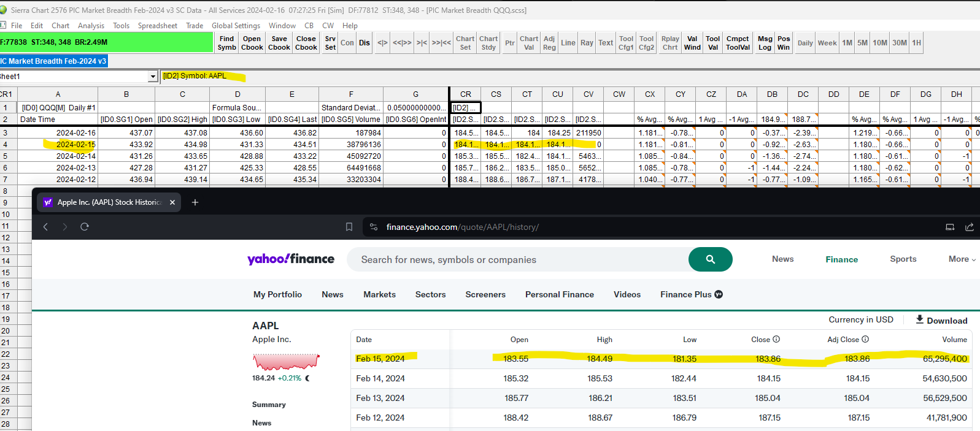Click the AAPL mini price chart thumbnail
980x431 pixels.
[286, 361]
